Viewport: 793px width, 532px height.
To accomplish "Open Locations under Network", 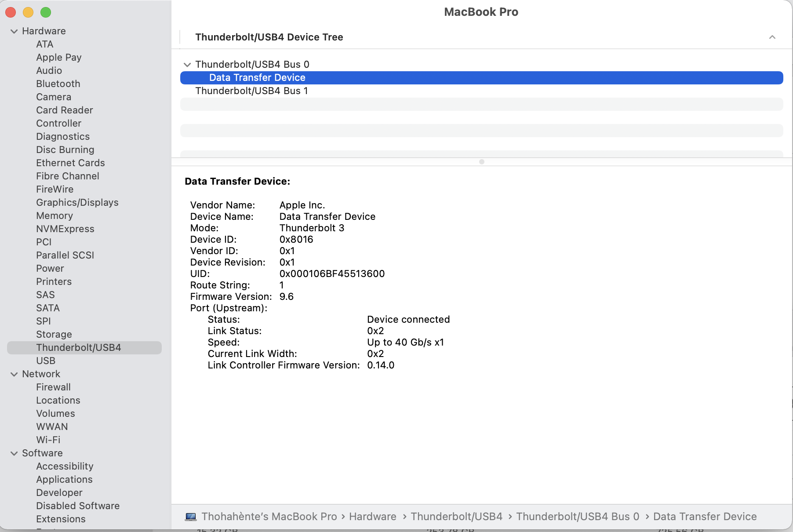I will pyautogui.click(x=58, y=401).
